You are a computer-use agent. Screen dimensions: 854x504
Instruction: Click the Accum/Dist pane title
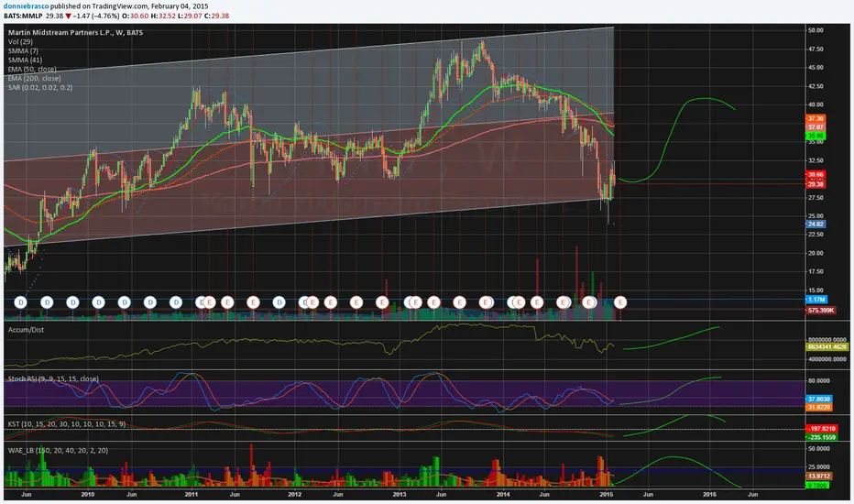[26, 330]
